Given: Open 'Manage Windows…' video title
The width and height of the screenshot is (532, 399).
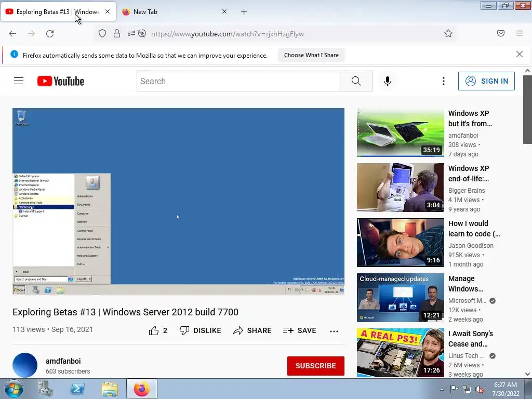Looking at the screenshot, I should click(466, 284).
